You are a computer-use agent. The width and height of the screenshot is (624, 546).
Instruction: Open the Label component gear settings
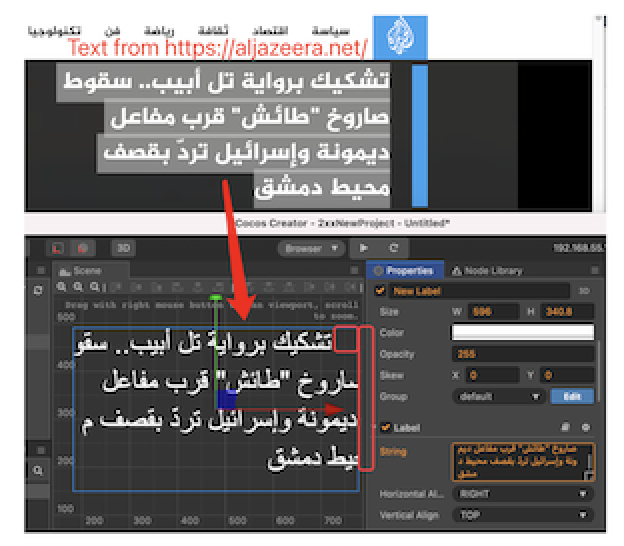[x=586, y=427]
